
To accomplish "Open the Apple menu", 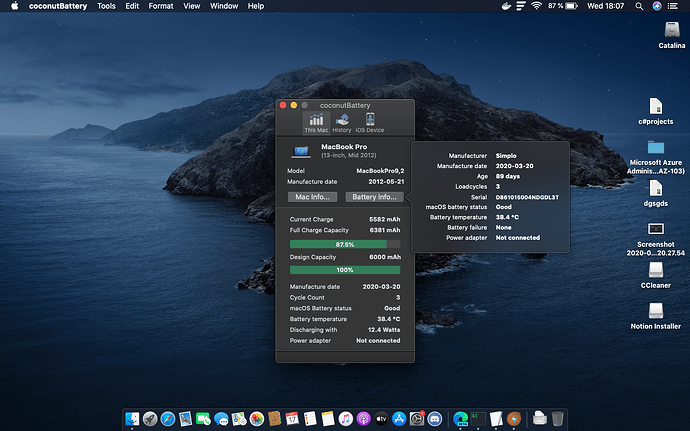I will tap(15, 6).
